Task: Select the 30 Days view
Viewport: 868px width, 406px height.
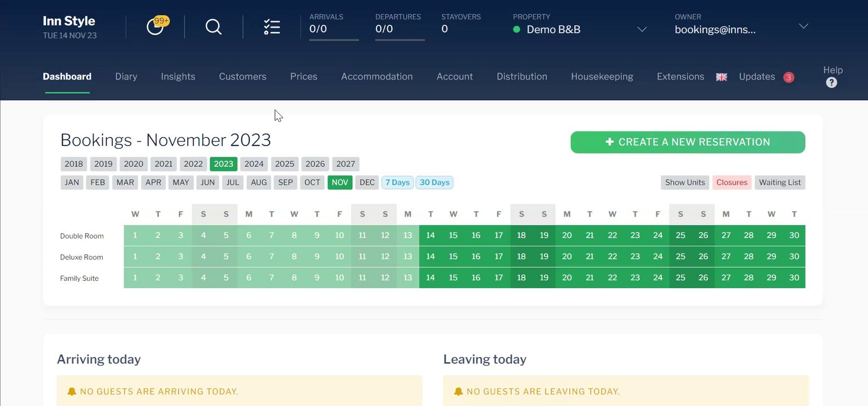Action: coord(435,183)
